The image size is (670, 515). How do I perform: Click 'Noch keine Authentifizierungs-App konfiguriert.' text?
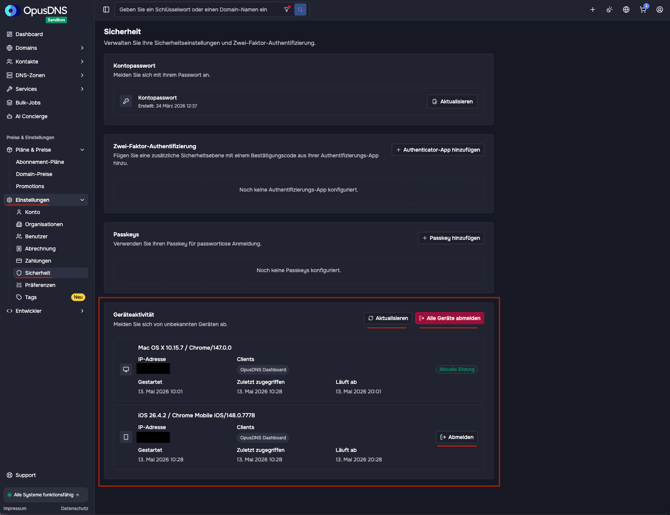click(299, 190)
